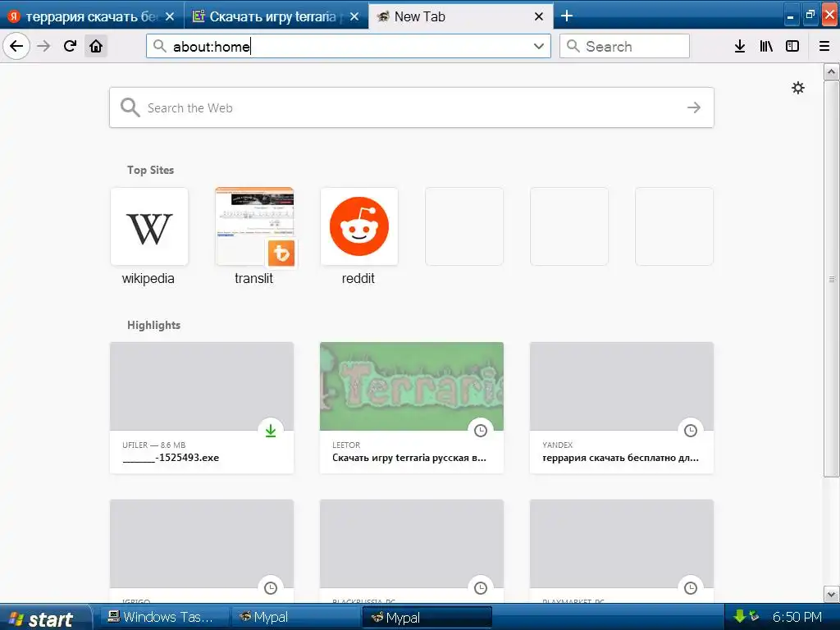Screen dimensions: 840x630
Task: Open the translit top site
Action: [254, 236]
